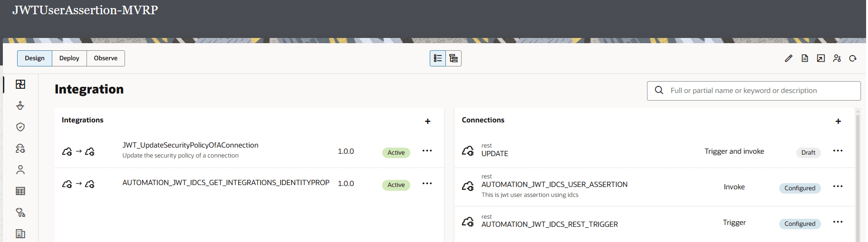Screen dimensions: 868x242
Task: Open AUTOMATION_JWT_IDCS_GET_INTEGRATIONS_IDENTITYPROP integration
Action: pos(226,183)
